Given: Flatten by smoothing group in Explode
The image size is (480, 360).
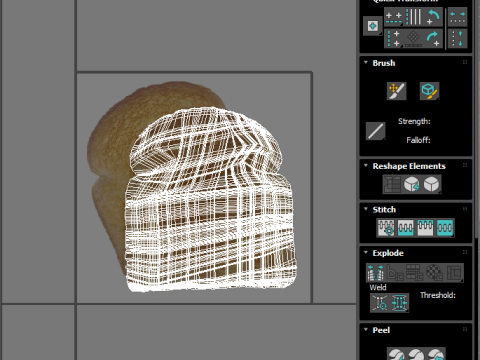Looking at the screenshot, I should point(414,273).
